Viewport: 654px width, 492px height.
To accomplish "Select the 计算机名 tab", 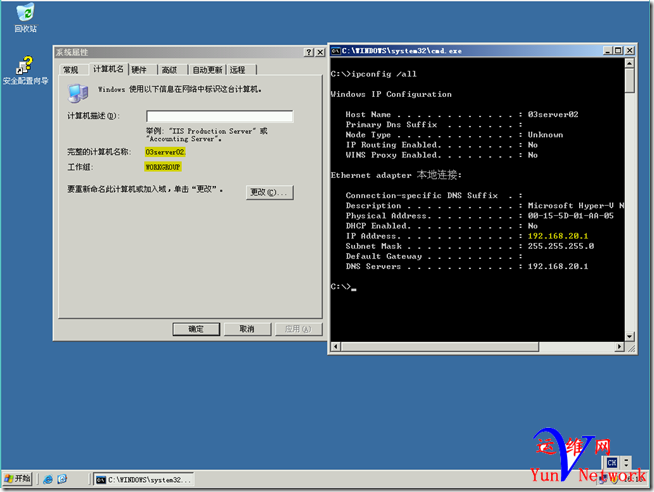I will click(x=108, y=69).
